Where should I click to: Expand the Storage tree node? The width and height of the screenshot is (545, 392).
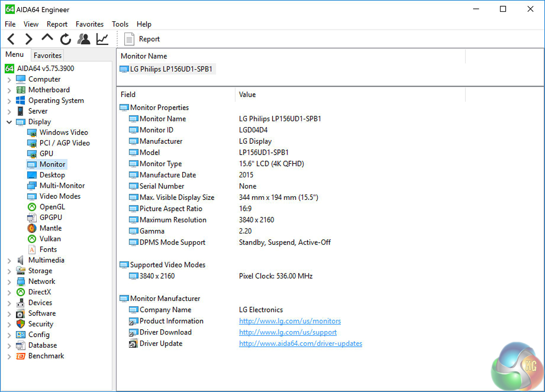[9, 271]
